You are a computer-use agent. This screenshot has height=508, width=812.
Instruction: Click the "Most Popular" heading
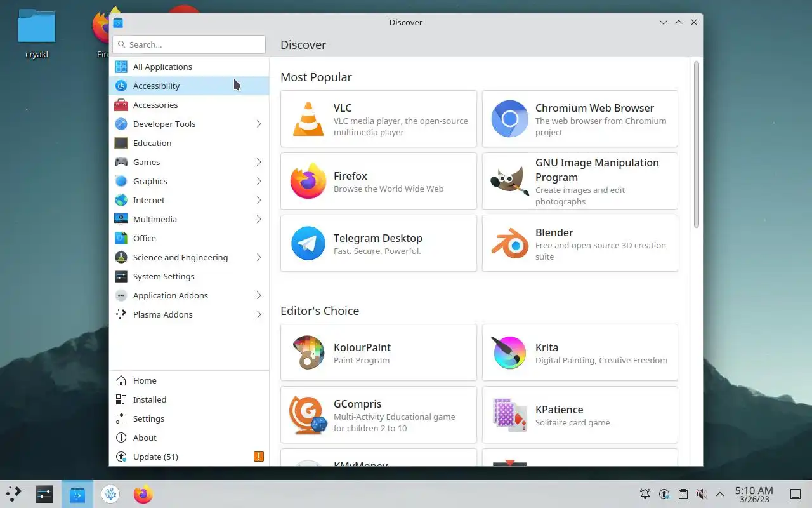(x=316, y=77)
